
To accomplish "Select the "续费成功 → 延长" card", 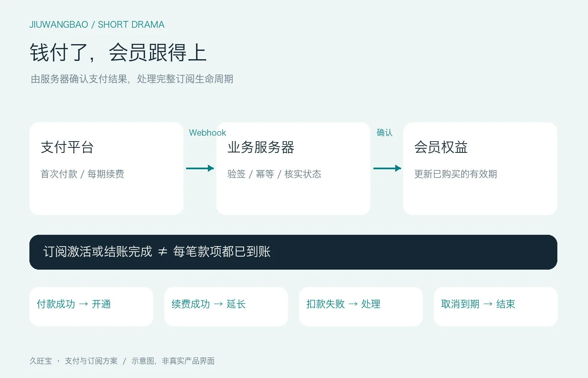I will click(226, 307).
